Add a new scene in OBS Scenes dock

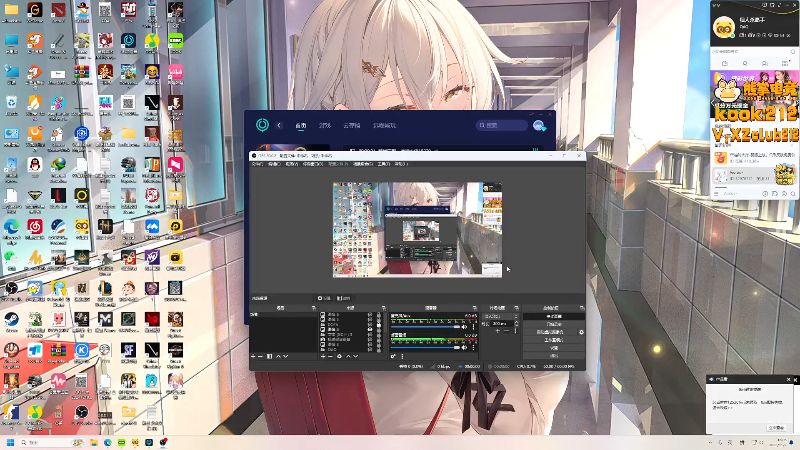point(253,356)
